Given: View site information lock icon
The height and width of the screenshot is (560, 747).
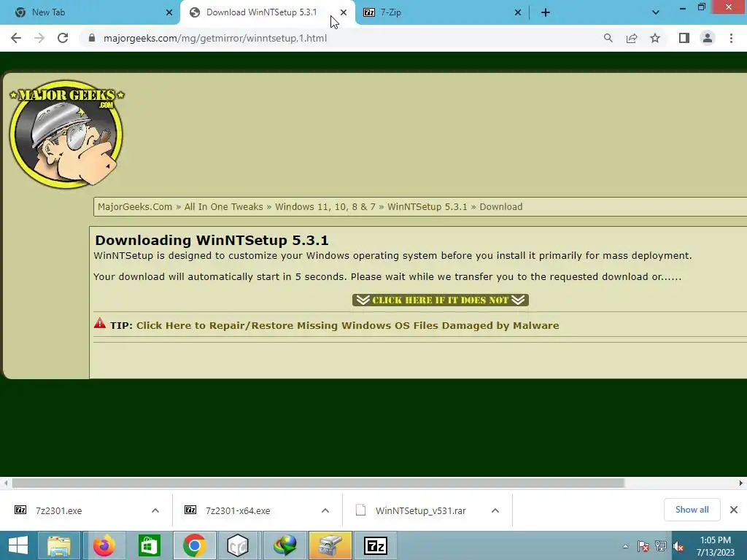Looking at the screenshot, I should pos(92,38).
